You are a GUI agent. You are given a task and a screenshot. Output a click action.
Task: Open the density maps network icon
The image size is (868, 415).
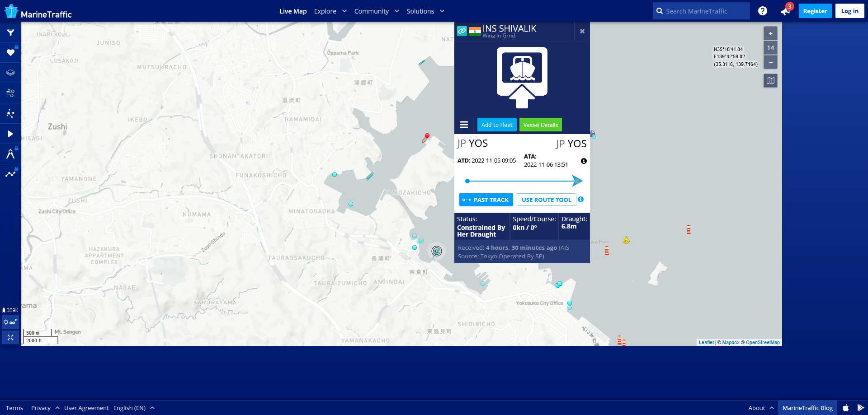click(x=10, y=113)
